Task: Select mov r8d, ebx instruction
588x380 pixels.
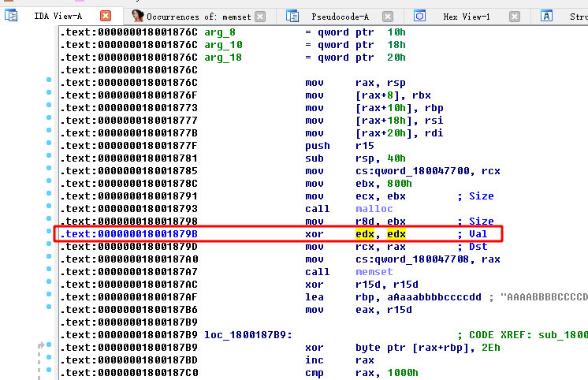Action: click(x=355, y=222)
